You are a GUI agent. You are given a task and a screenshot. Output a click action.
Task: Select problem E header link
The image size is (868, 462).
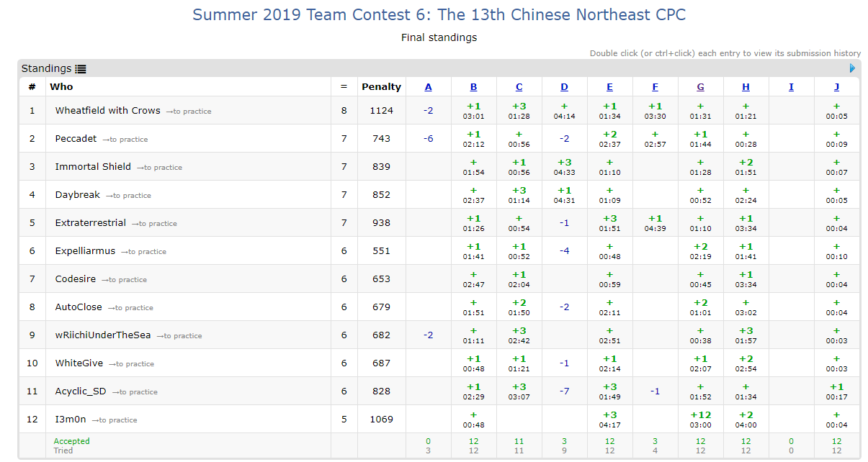click(609, 87)
